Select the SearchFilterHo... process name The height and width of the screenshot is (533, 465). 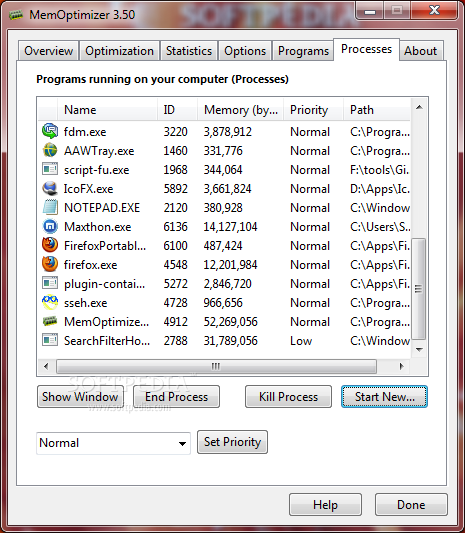107,341
